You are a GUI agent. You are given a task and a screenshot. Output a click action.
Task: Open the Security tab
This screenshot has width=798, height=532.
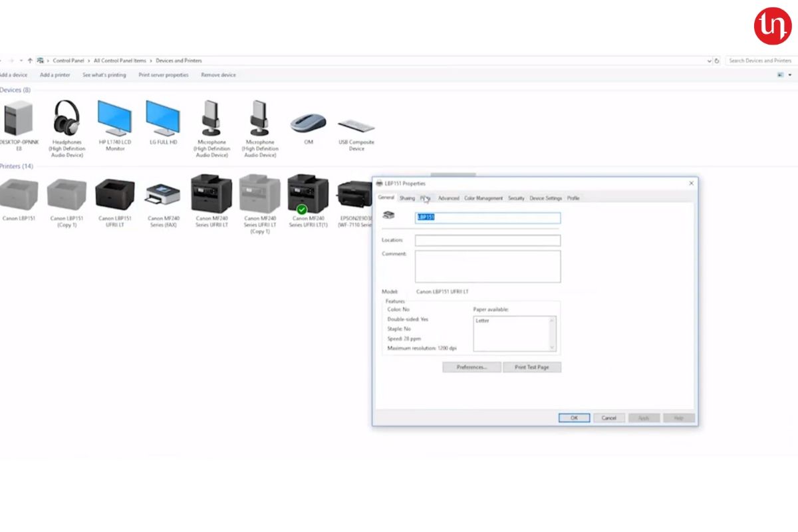tap(516, 198)
